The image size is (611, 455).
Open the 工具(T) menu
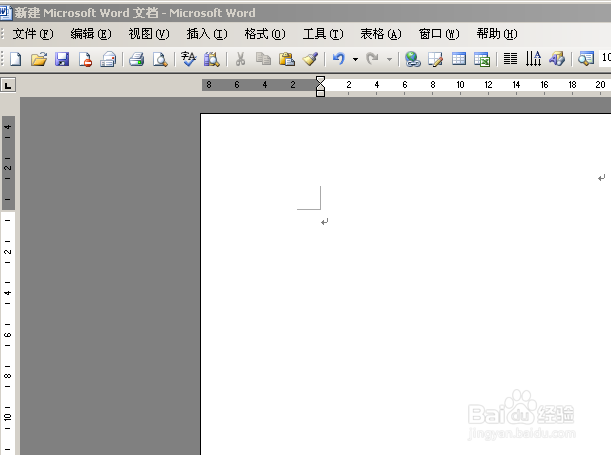click(323, 34)
